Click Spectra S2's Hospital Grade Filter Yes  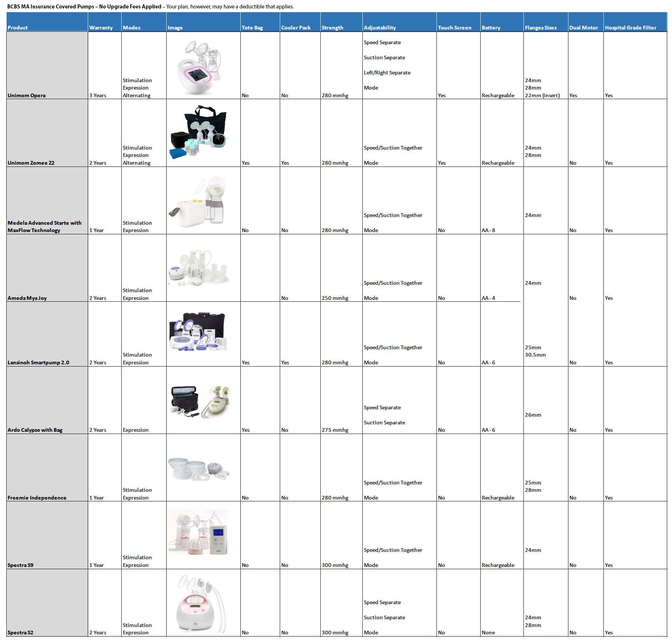609,633
